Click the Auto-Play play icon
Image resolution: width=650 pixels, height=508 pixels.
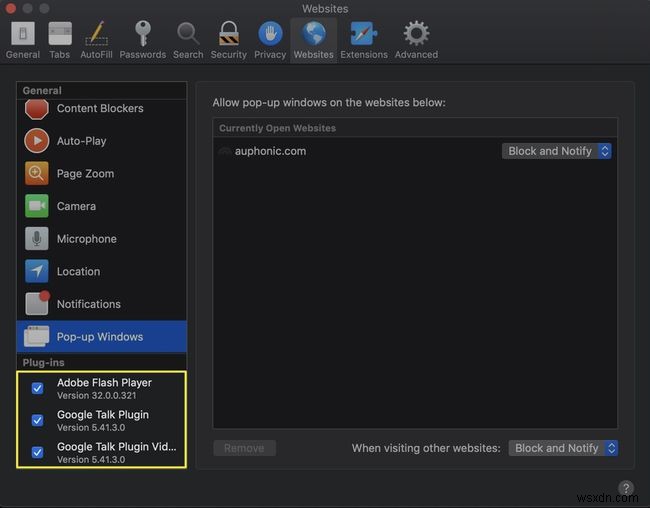pos(36,141)
